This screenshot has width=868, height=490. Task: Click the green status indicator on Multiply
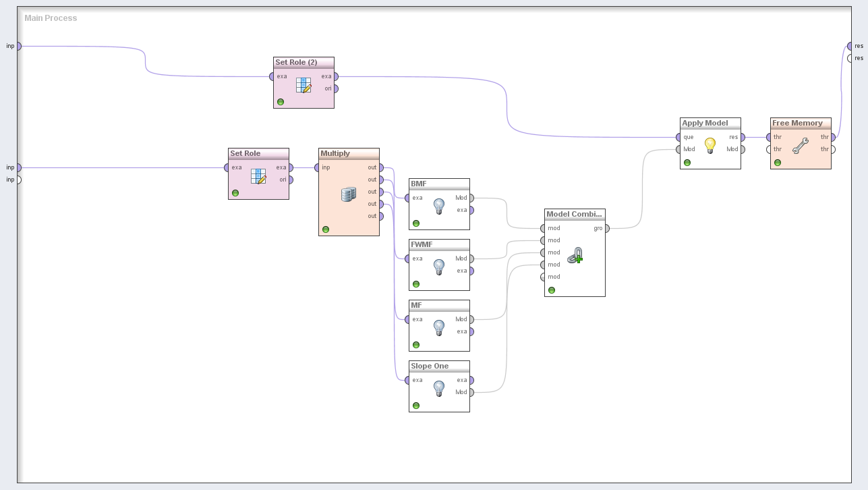click(x=326, y=229)
